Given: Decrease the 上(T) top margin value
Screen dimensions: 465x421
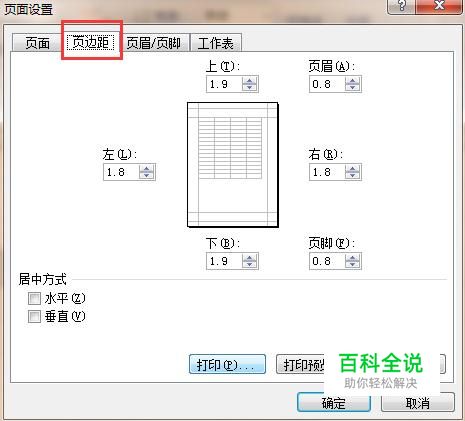Looking at the screenshot, I should click(250, 88).
